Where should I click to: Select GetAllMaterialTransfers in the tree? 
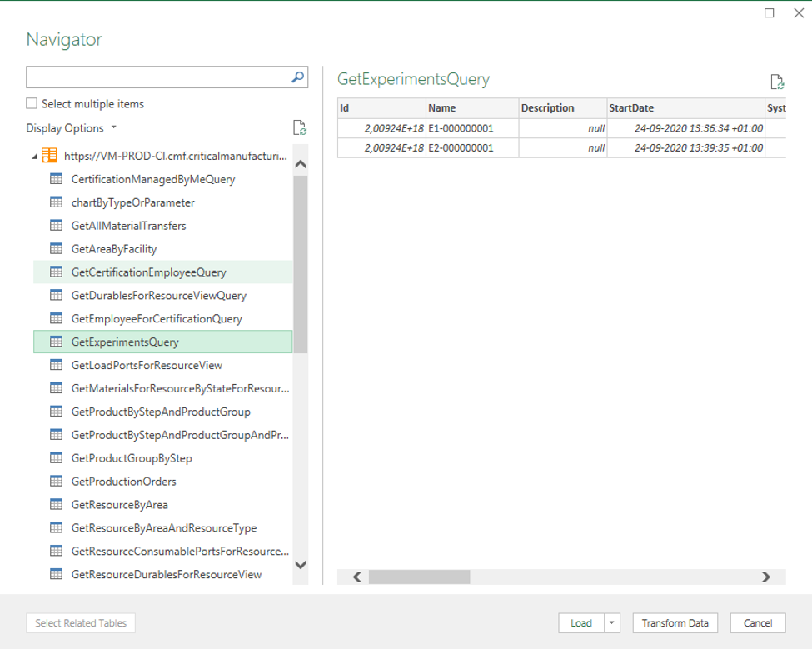[x=128, y=225]
